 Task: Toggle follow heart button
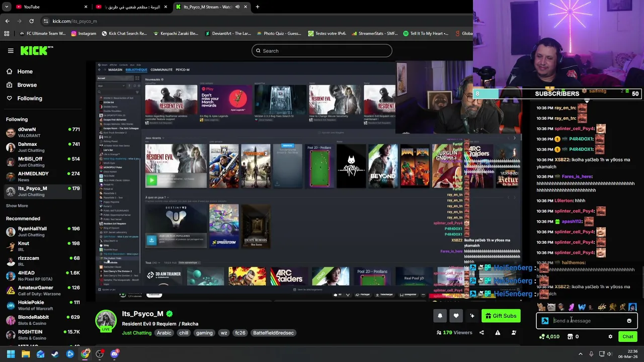pos(456,316)
